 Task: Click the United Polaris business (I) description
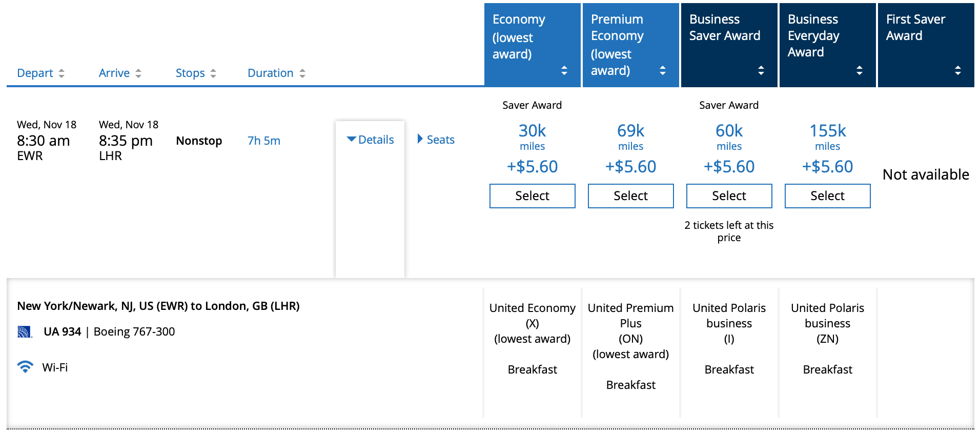click(x=729, y=323)
